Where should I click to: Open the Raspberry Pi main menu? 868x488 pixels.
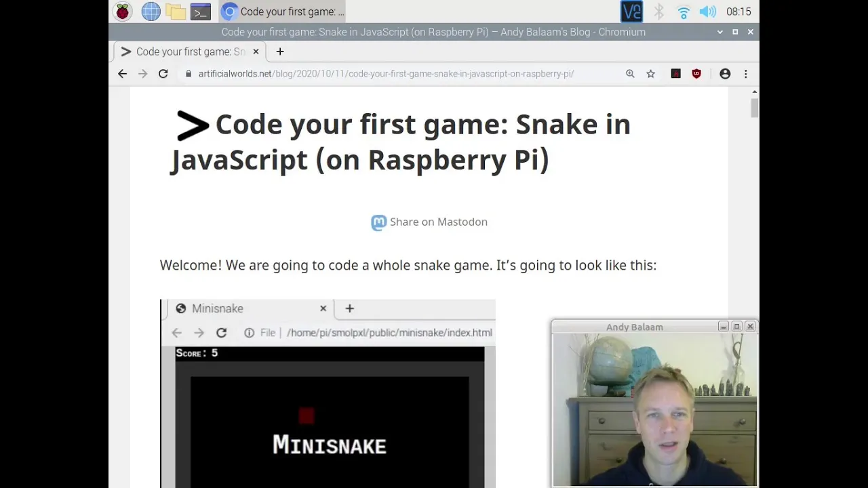click(x=123, y=12)
